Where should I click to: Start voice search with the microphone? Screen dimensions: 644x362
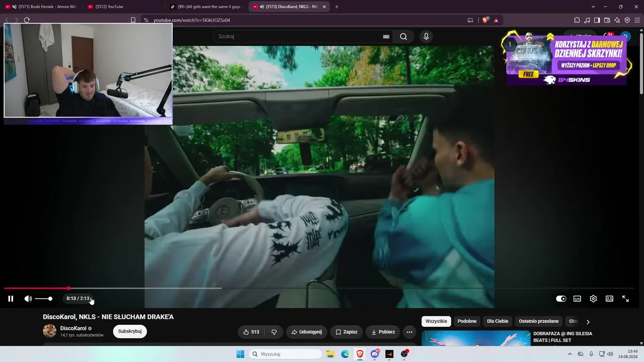tap(426, 36)
